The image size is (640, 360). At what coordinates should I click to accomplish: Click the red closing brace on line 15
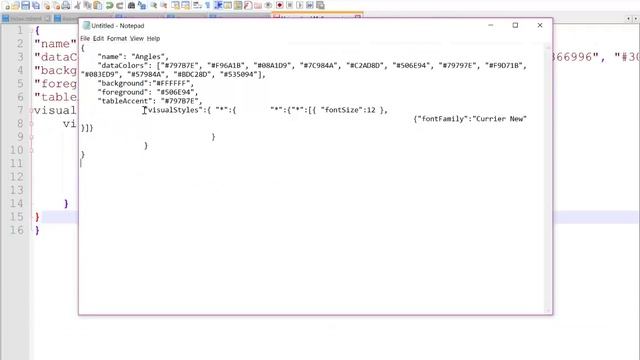click(37, 217)
